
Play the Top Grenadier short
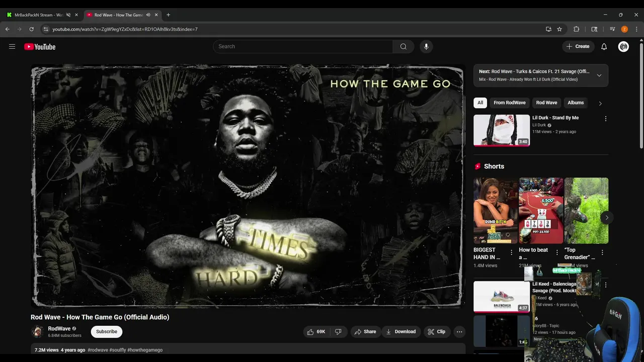click(x=586, y=211)
